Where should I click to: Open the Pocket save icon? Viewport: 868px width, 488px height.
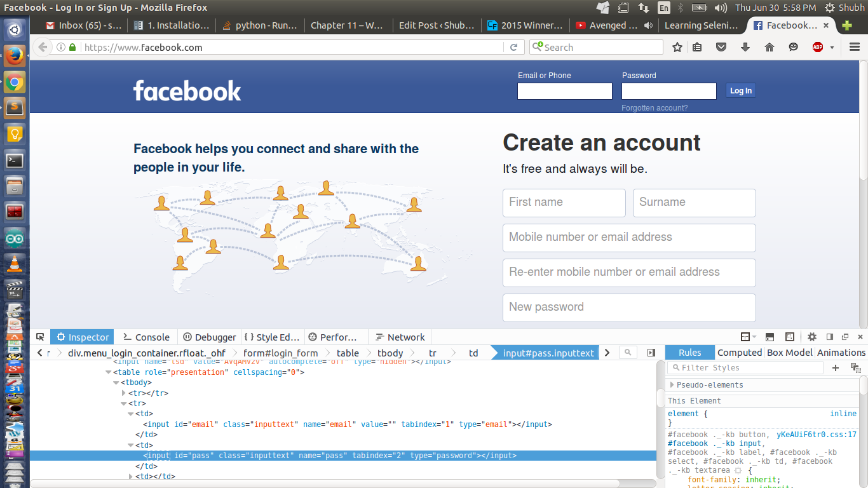point(721,47)
